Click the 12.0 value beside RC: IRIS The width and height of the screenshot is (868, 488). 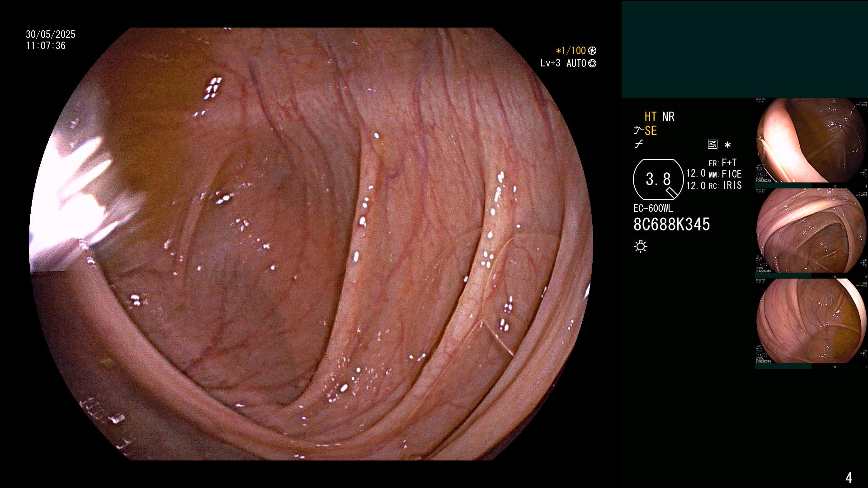click(x=696, y=185)
